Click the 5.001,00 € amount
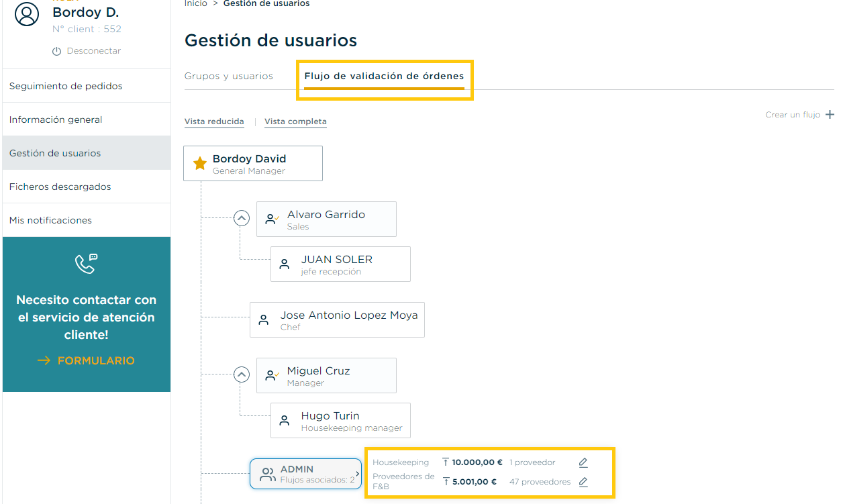Screen dimensions: 841x504 475,482
